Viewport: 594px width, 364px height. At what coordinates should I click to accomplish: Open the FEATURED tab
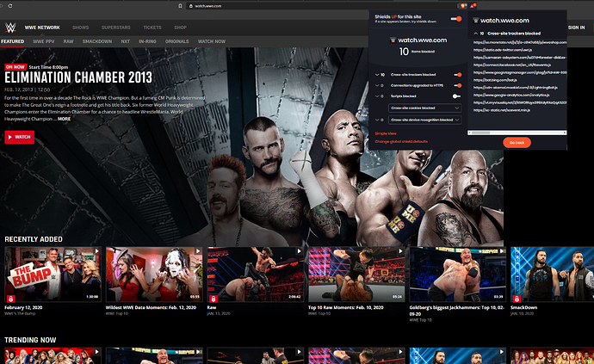click(x=13, y=41)
